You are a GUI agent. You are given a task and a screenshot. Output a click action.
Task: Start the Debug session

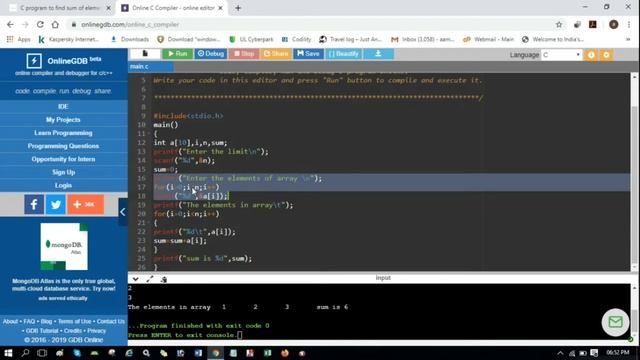click(x=211, y=53)
